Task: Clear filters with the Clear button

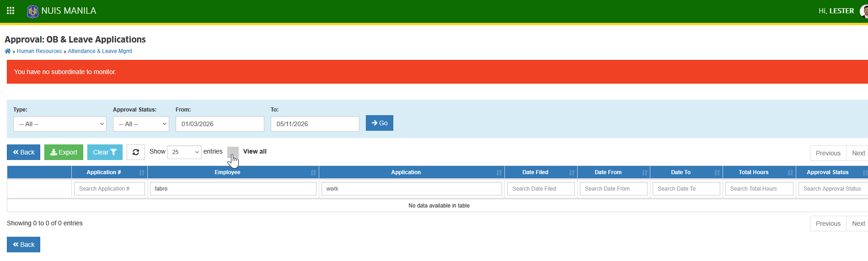Action: tap(105, 152)
